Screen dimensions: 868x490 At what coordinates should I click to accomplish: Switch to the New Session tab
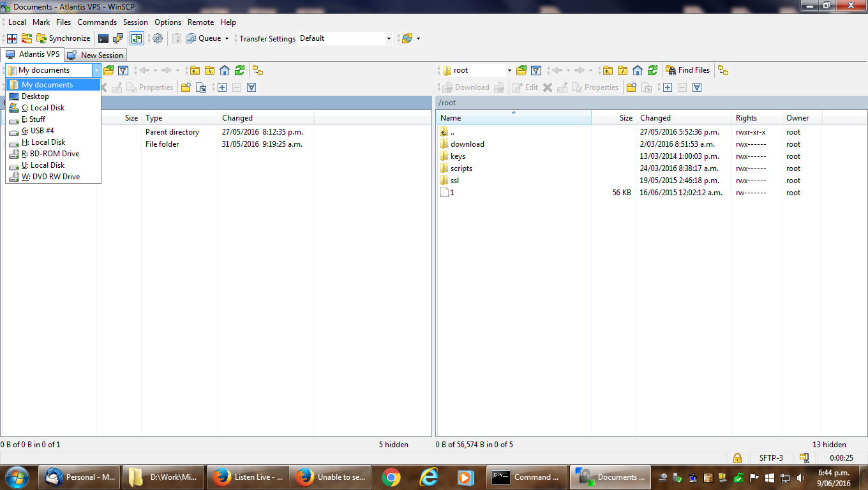96,56
